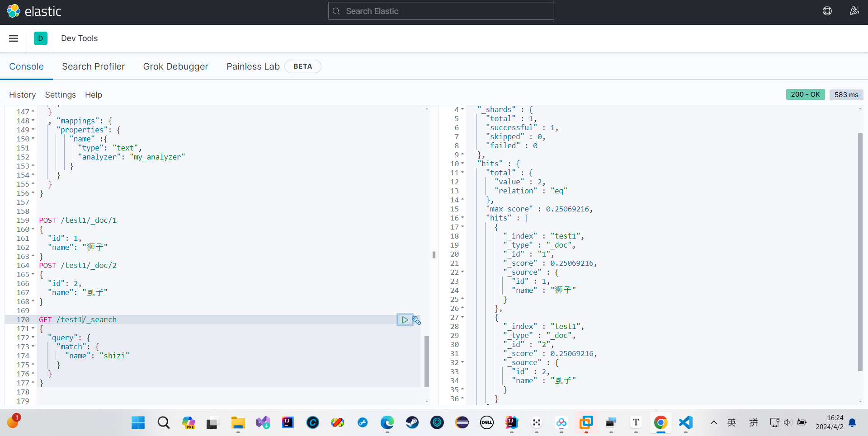Click the 拼 IME mode indicator
The image size is (868, 436).
753,423
